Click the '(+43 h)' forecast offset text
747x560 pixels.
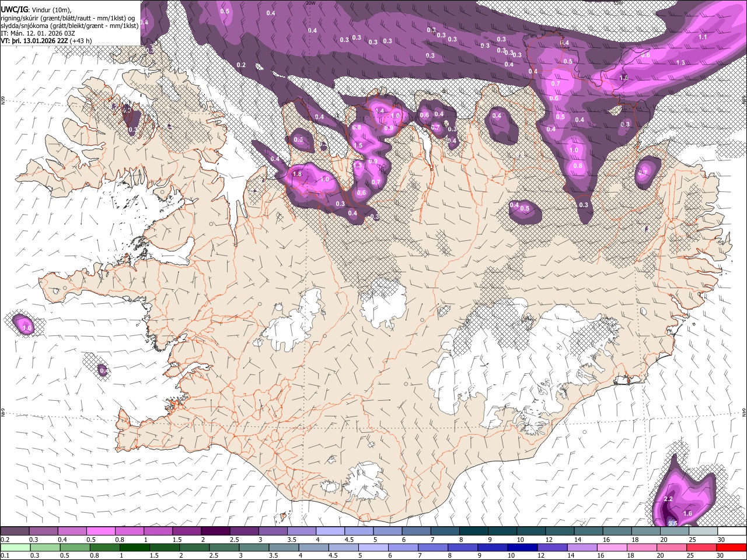coord(80,41)
